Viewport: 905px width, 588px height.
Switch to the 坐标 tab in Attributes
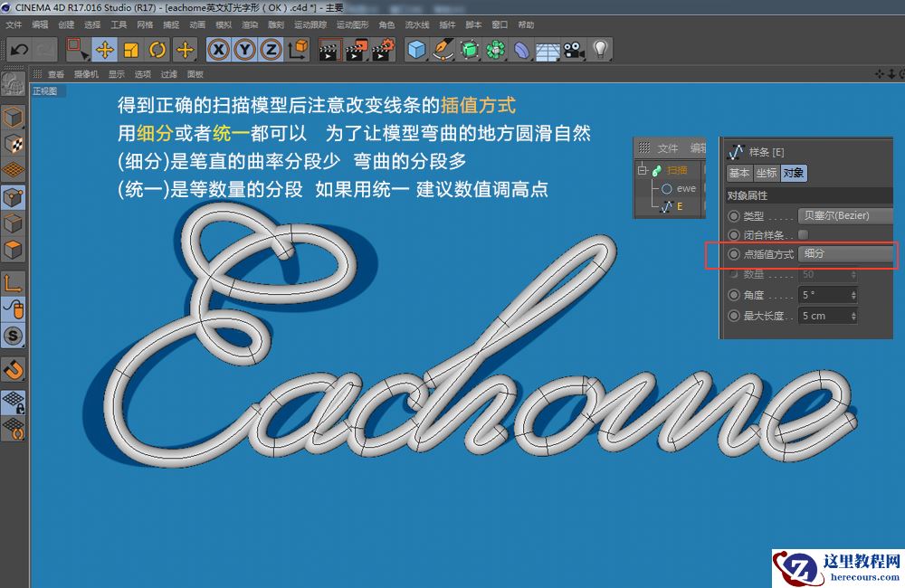766,173
